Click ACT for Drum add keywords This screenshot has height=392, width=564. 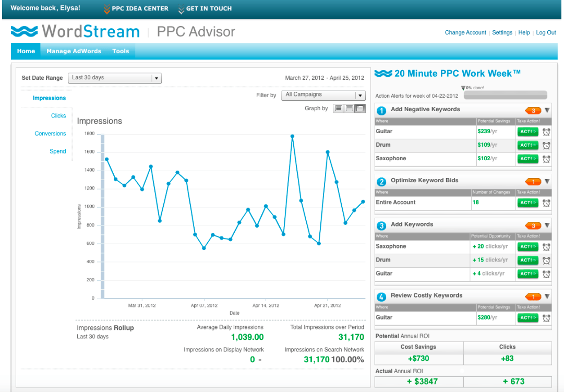click(527, 260)
